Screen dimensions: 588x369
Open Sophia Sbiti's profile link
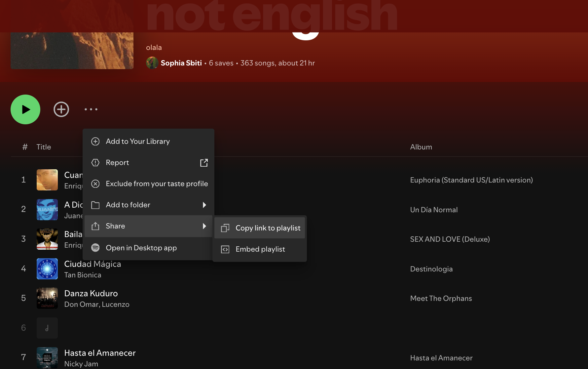[x=181, y=63]
